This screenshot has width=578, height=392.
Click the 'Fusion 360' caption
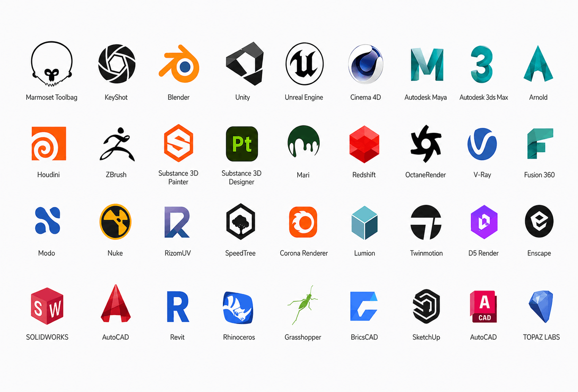pos(540,175)
